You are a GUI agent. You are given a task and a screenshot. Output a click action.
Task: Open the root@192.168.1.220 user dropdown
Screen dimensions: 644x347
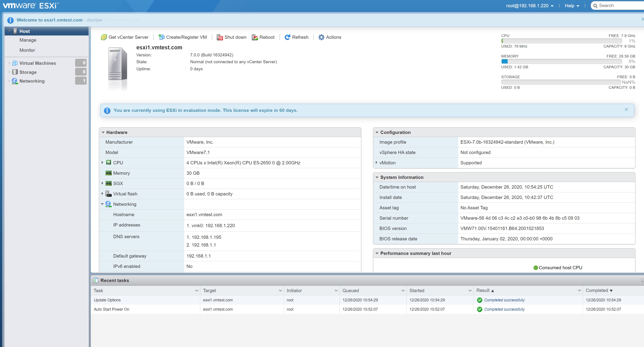click(x=530, y=6)
